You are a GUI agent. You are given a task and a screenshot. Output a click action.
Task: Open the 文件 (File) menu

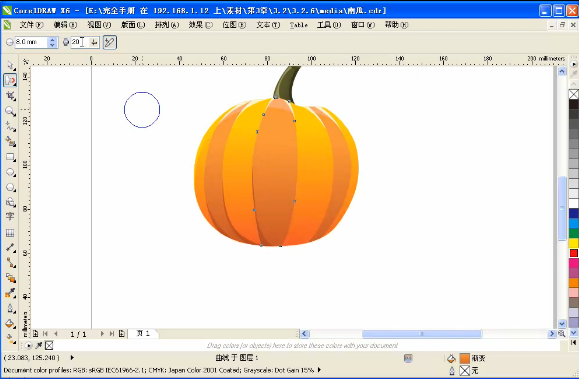pyautogui.click(x=31, y=25)
